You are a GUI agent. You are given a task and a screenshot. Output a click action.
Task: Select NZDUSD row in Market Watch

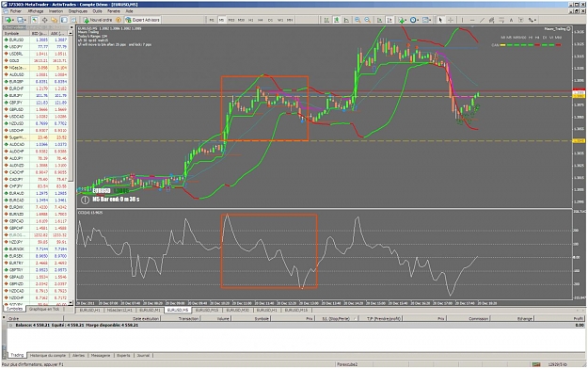click(x=36, y=123)
